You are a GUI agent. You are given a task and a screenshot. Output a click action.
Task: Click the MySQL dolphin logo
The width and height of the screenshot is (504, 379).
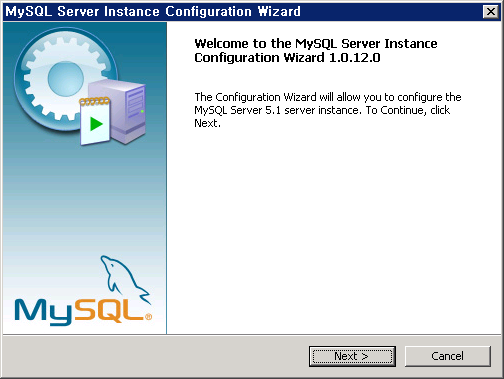click(x=125, y=278)
